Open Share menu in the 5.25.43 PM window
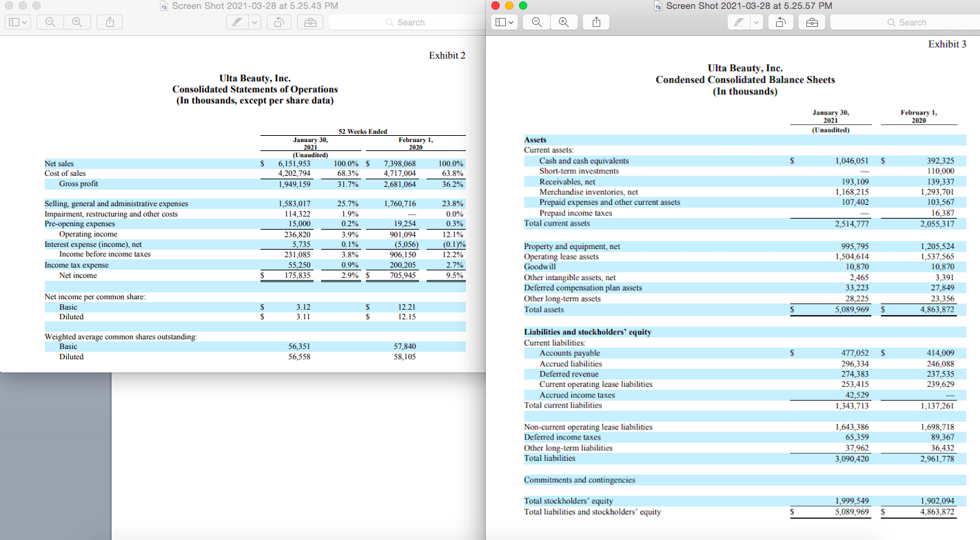980x540 pixels. pos(110,22)
